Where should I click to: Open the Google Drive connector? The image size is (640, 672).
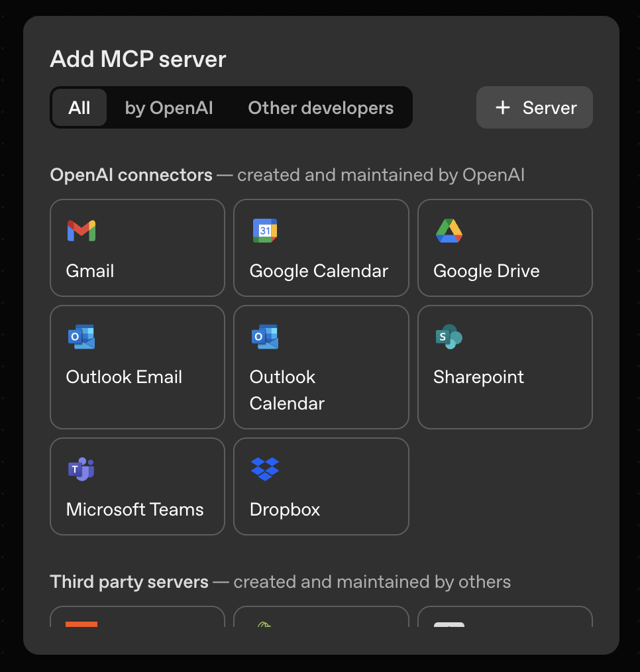[504, 248]
